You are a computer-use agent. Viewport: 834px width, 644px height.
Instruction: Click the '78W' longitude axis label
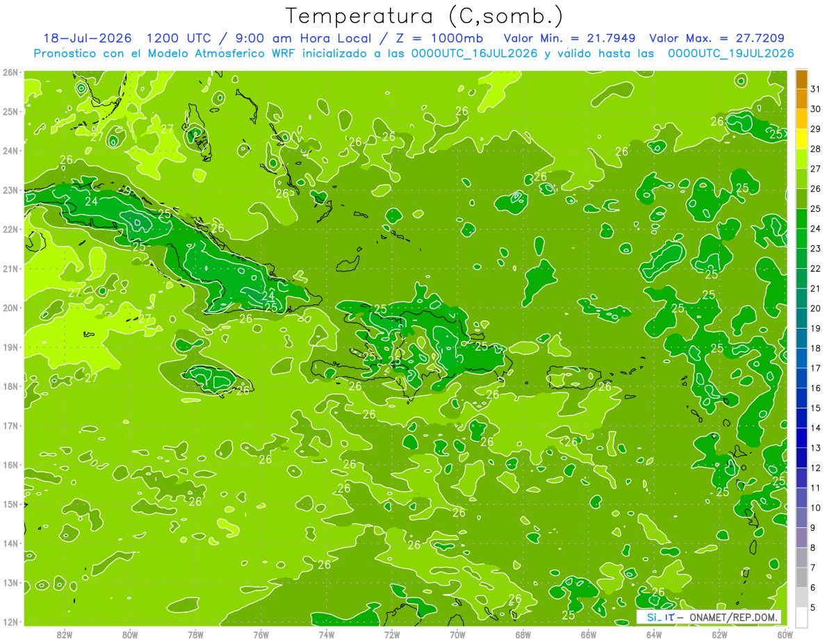[x=195, y=635]
